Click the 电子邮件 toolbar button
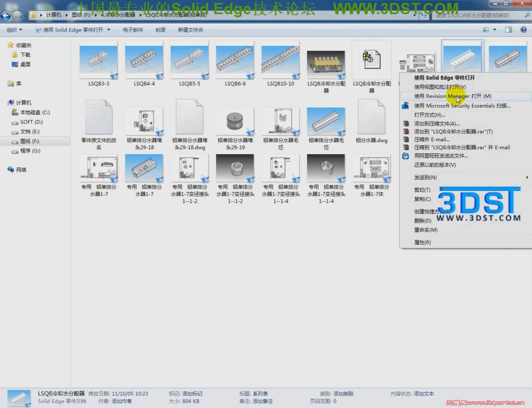532x408 pixels. 133,30
